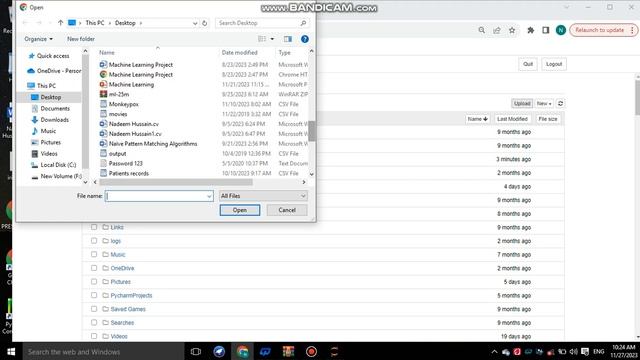
Task: Open the Jupyter New dropdown
Action: [544, 104]
